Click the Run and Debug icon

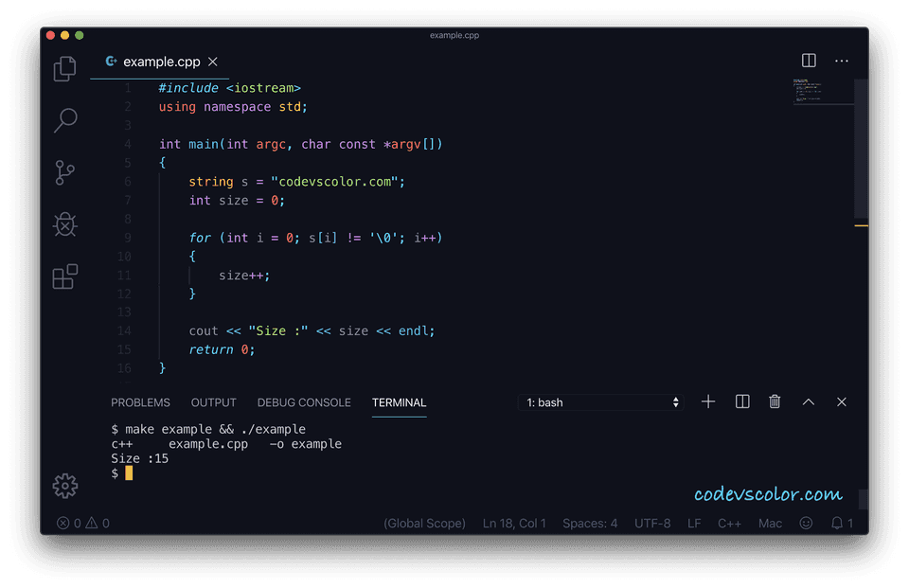point(64,224)
